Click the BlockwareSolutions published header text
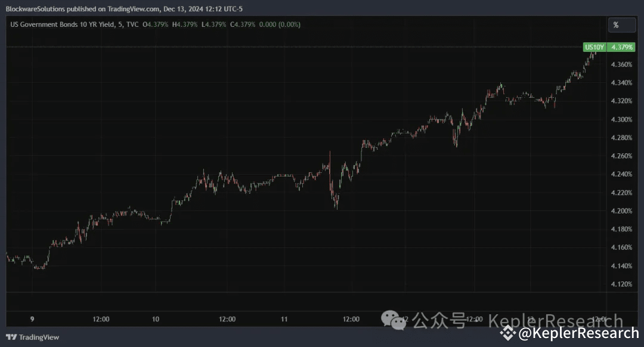Image resolution: width=644 pixels, height=347 pixels. [124, 9]
